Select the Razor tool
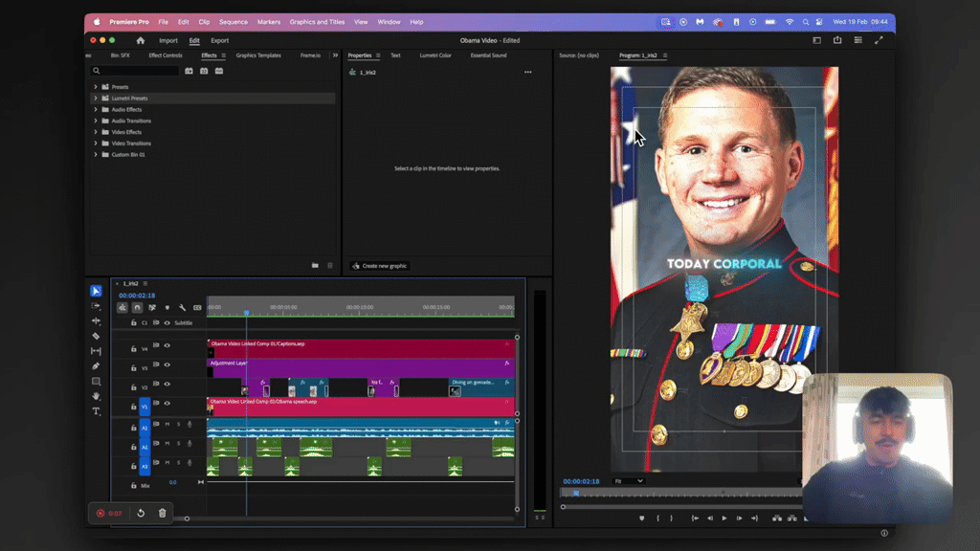Image resolution: width=980 pixels, height=551 pixels. point(96,336)
